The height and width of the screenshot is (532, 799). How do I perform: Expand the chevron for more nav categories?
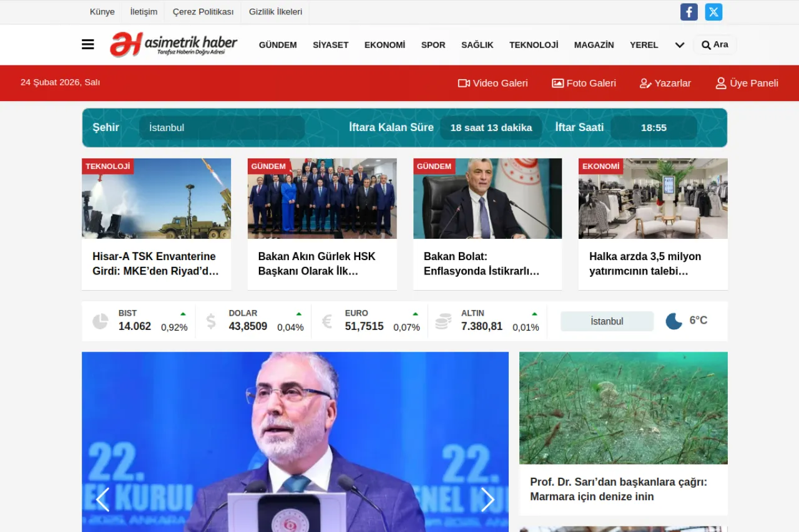[679, 45]
